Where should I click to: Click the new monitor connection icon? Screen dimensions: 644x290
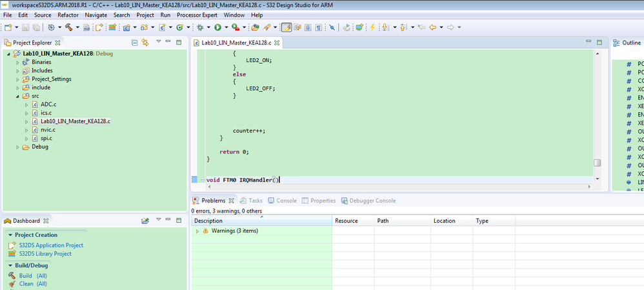pos(359,27)
